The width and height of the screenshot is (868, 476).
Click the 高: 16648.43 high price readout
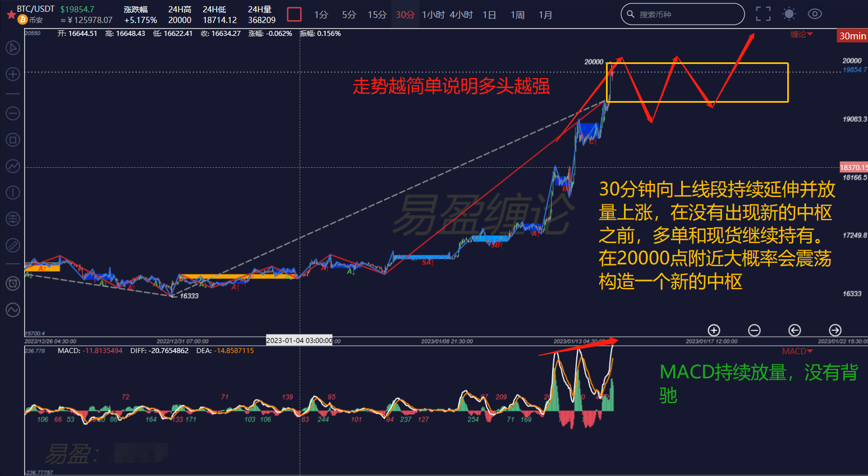(x=125, y=34)
